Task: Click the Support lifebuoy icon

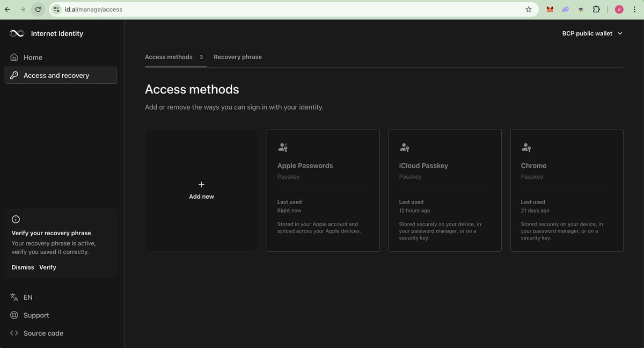Action: pos(14,315)
